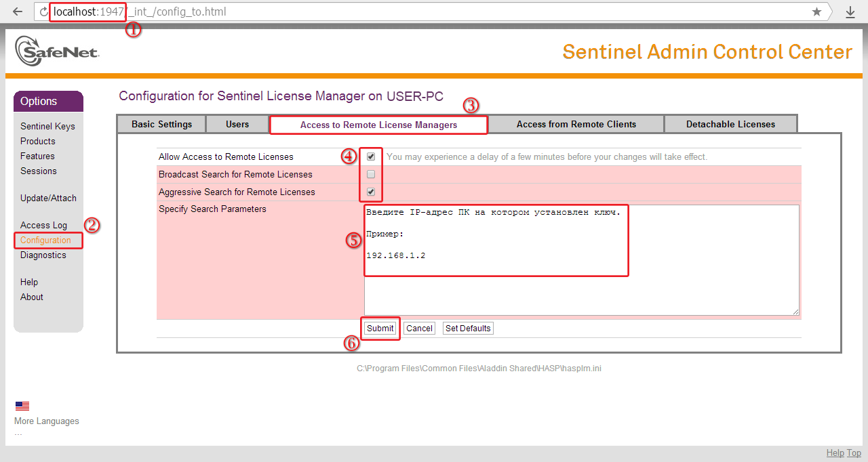This screenshot has width=868, height=462.
Task: Click the footer Help link
Action: pos(835,453)
